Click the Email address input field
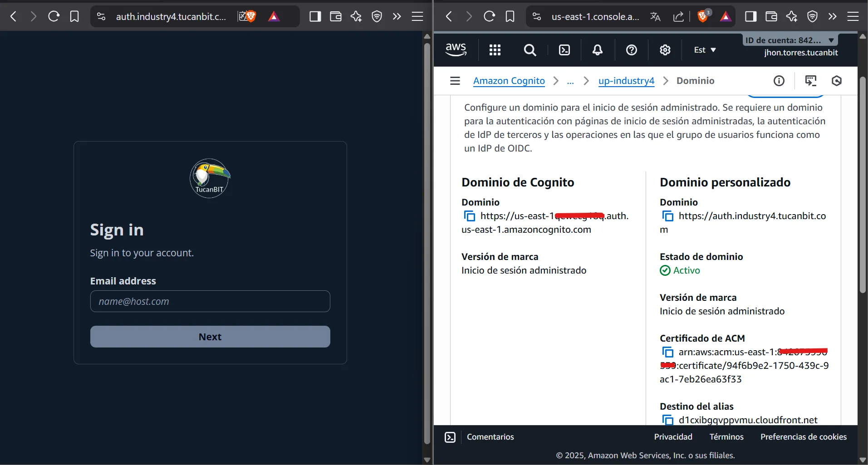Screen dimensions: 868x465 point(210,301)
